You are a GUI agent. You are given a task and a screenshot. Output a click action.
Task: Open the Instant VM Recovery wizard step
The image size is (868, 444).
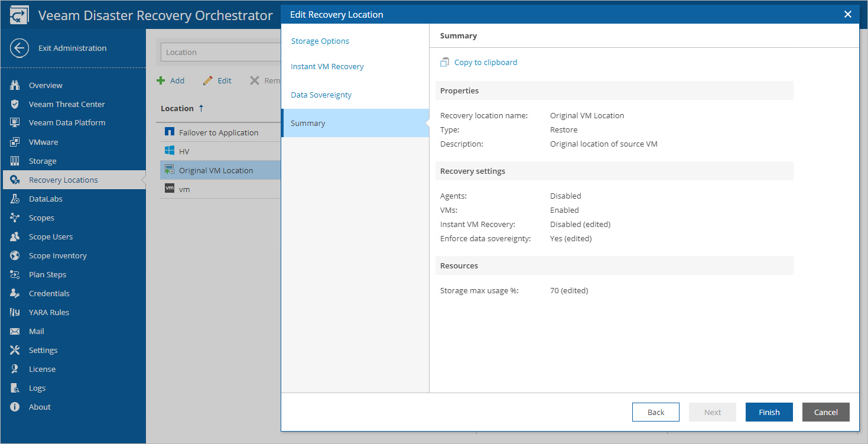coord(327,66)
